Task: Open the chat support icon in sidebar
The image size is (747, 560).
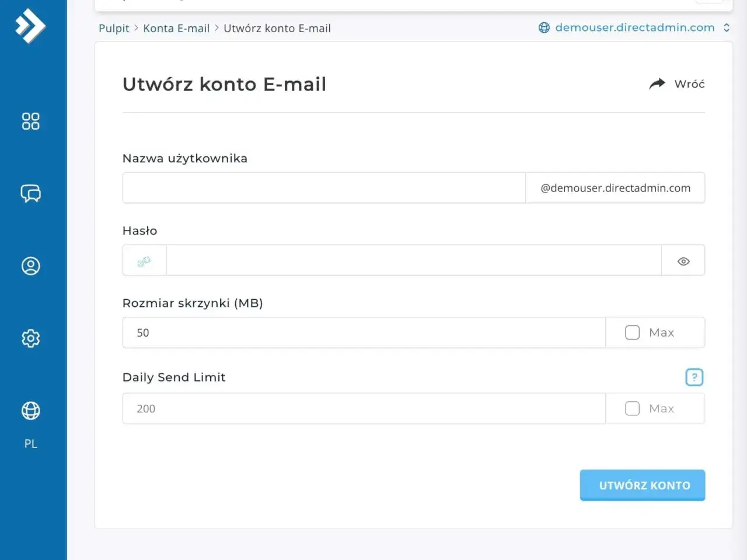Action: [x=30, y=193]
